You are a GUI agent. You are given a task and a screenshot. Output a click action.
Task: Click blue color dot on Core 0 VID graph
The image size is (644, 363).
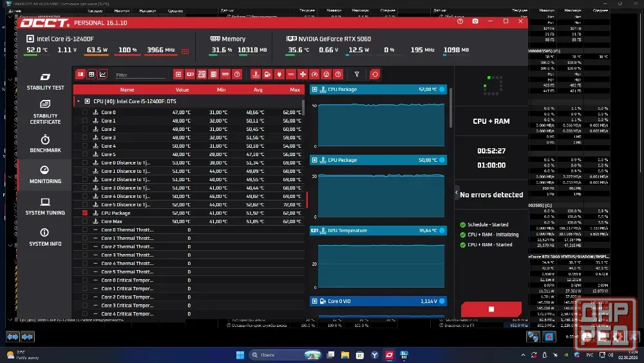point(442,301)
